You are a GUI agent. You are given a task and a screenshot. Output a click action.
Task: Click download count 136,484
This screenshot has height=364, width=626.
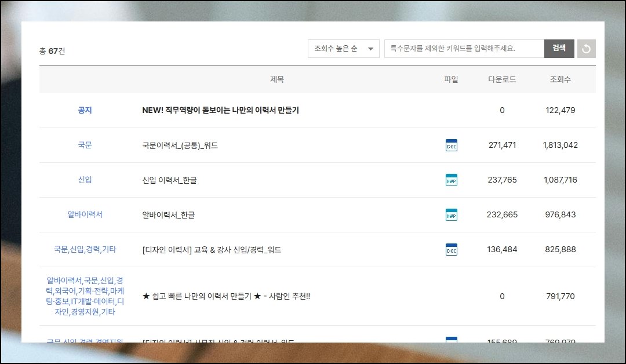pos(502,249)
